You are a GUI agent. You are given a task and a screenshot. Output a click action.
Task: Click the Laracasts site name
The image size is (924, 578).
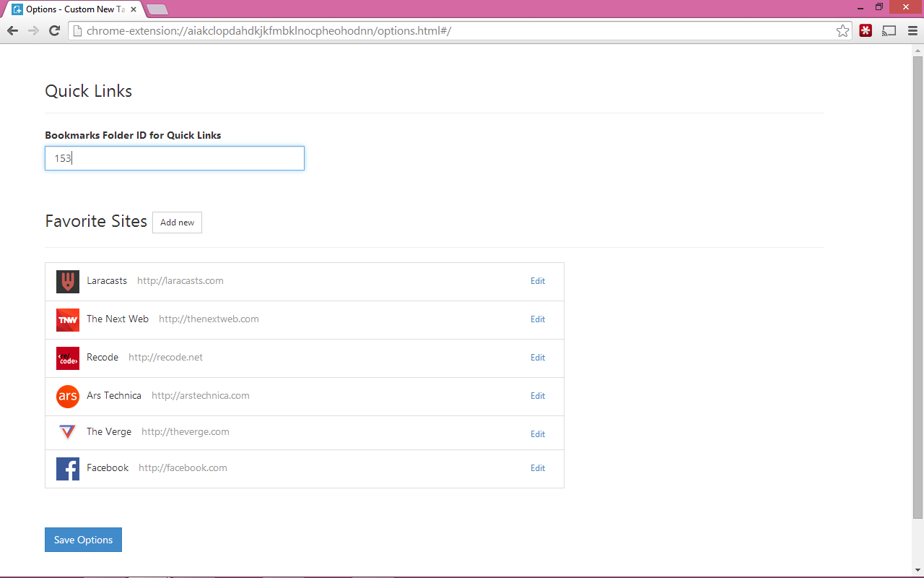click(x=107, y=280)
